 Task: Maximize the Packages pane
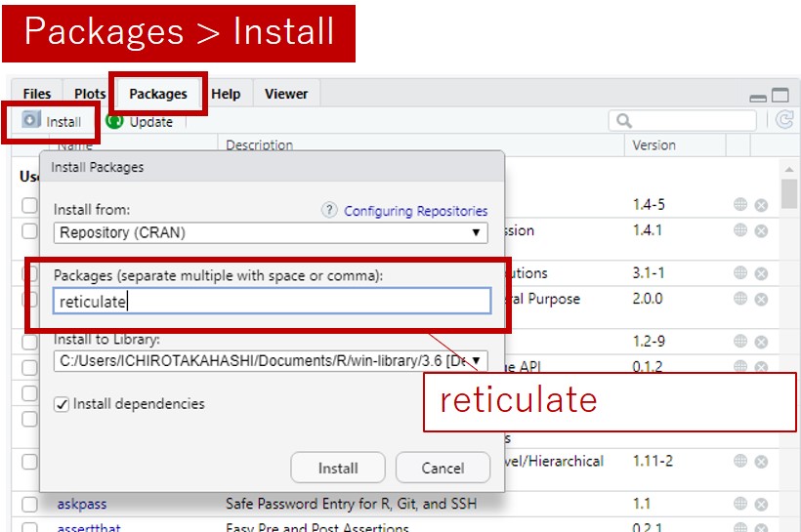point(780,96)
